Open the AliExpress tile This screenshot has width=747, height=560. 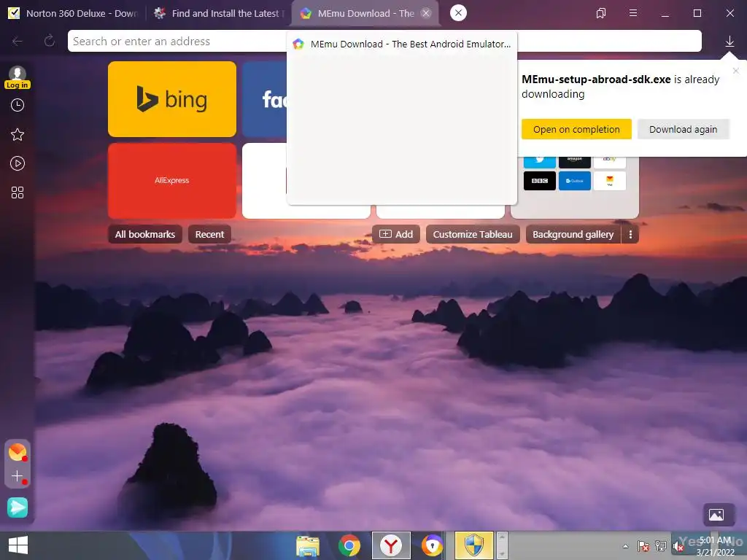click(x=172, y=181)
